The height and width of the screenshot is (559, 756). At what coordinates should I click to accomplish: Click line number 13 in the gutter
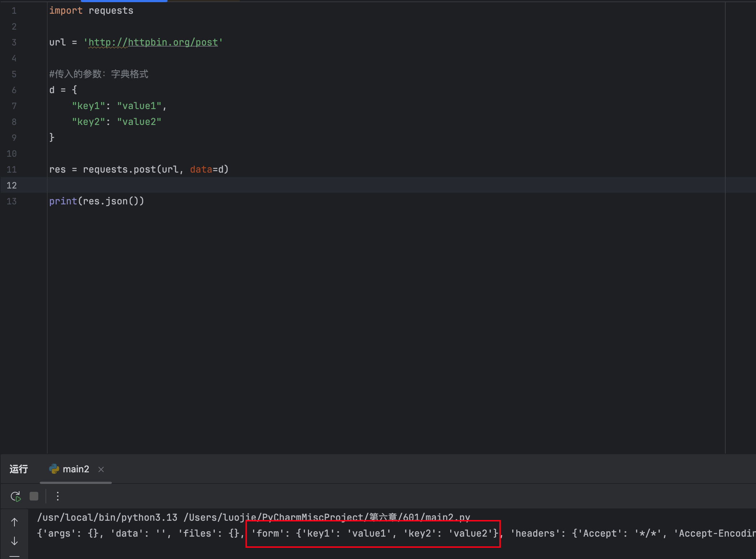[12, 201]
